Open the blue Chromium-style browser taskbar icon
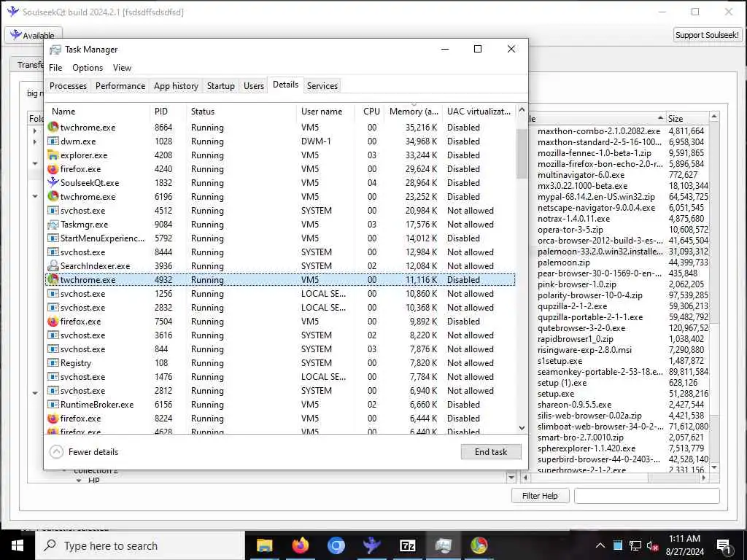The height and width of the screenshot is (560, 747). (x=336, y=545)
